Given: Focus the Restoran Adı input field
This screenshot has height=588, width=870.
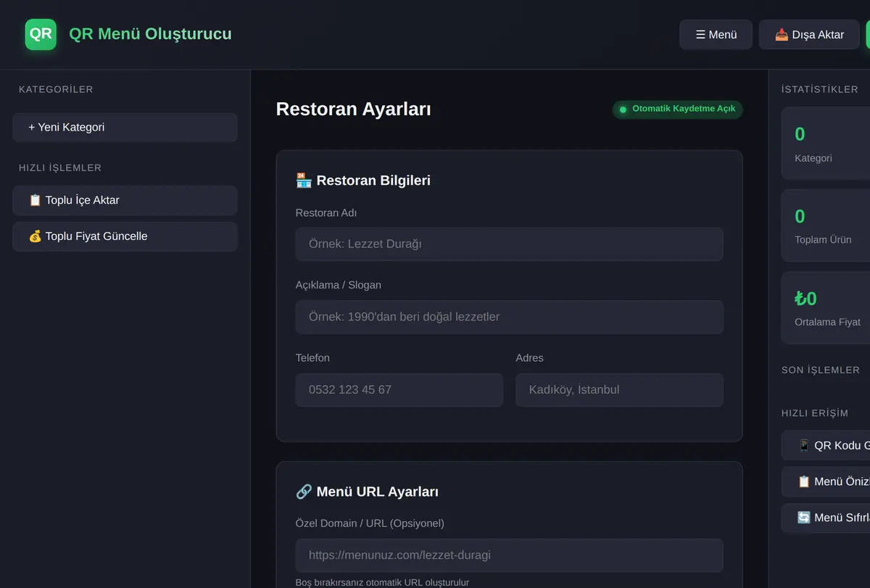Looking at the screenshot, I should tap(509, 244).
